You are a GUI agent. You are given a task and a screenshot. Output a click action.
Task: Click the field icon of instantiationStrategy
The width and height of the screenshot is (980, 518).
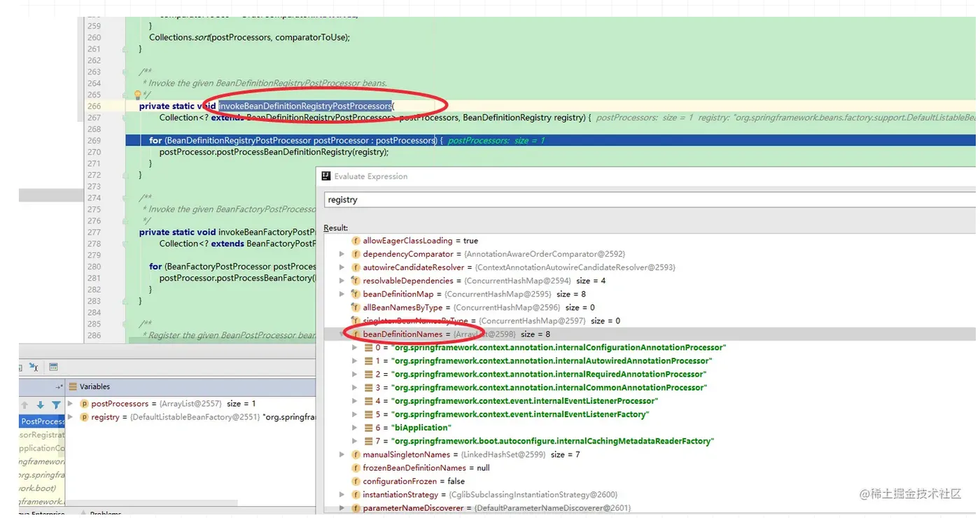point(356,495)
